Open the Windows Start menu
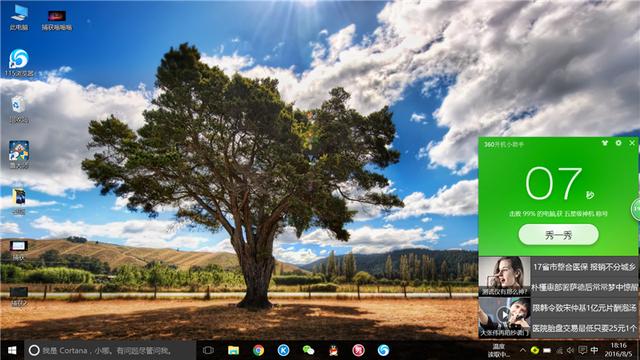The image size is (640, 360). coord(12,350)
